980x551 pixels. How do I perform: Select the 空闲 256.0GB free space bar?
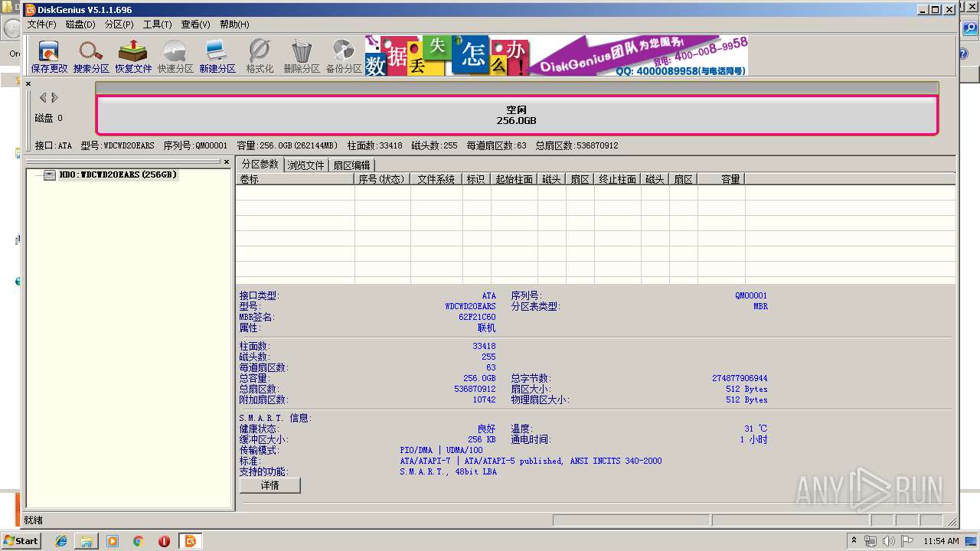coord(517,115)
